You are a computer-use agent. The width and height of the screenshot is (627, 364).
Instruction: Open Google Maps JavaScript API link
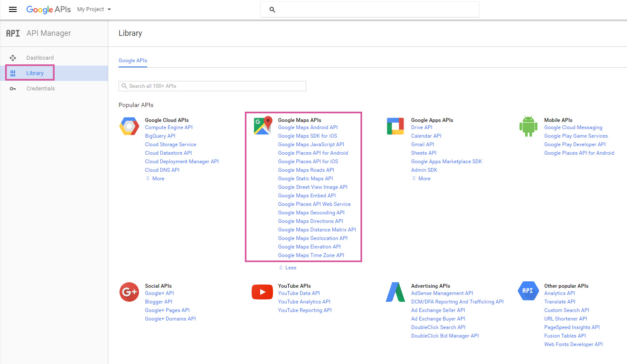[311, 144]
